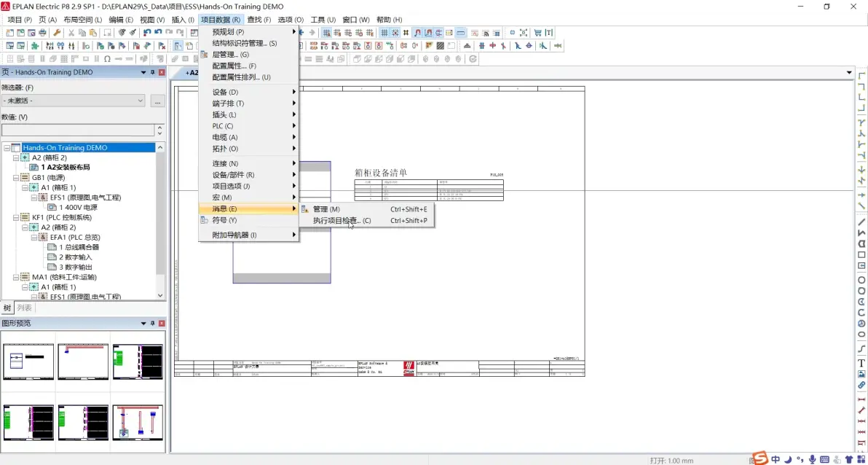Image resolution: width=868 pixels, height=465 pixels.
Task: Click the first undo arrow icon
Action: (x=146, y=33)
